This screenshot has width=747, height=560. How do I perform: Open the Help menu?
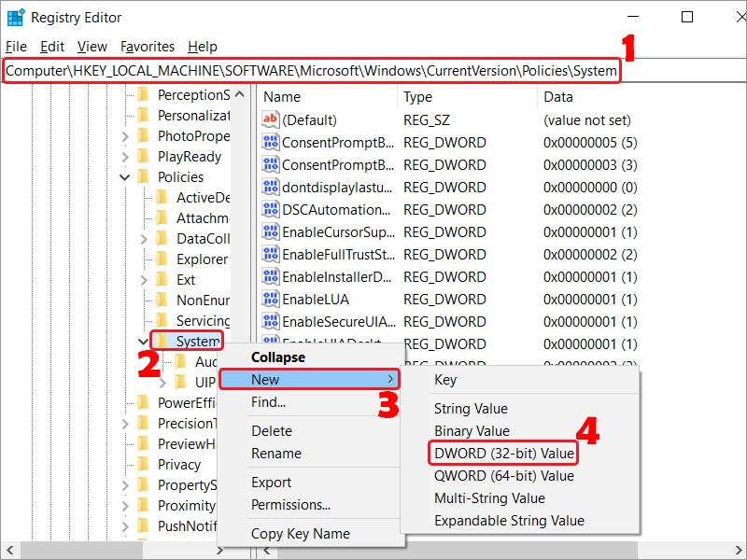(x=203, y=46)
